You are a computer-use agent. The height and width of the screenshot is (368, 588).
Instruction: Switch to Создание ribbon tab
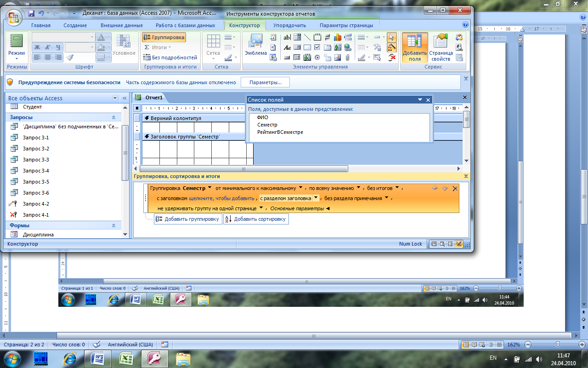[75, 25]
